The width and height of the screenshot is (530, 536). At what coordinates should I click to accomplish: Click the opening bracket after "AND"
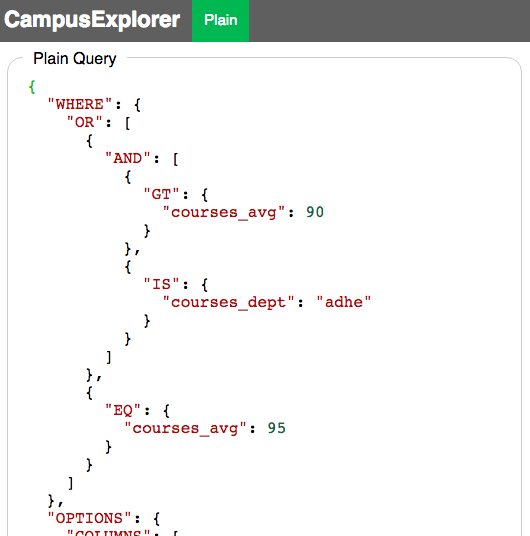pos(175,159)
